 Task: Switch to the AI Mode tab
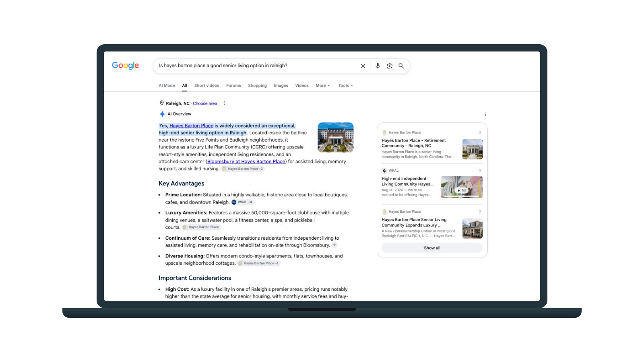click(167, 86)
